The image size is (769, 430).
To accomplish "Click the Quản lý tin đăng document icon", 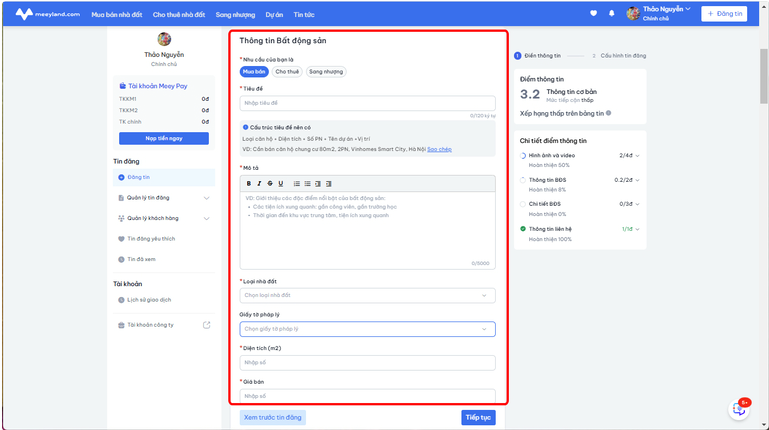I will click(x=121, y=198).
